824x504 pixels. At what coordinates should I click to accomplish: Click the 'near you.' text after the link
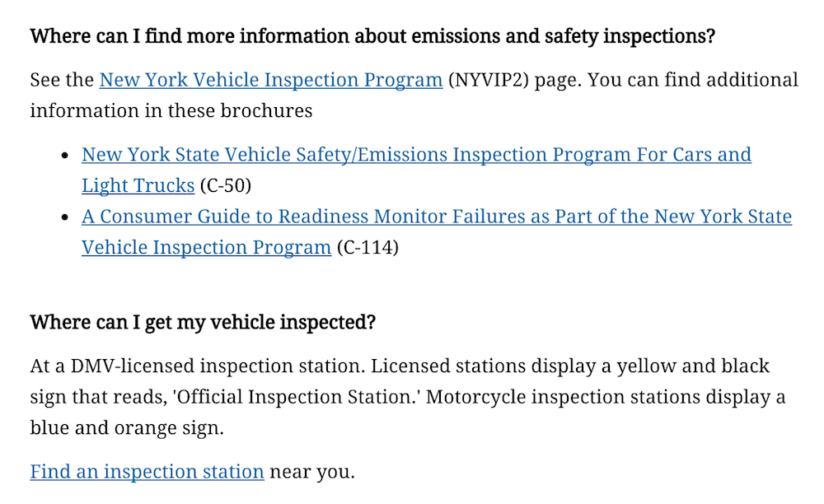click(x=312, y=471)
